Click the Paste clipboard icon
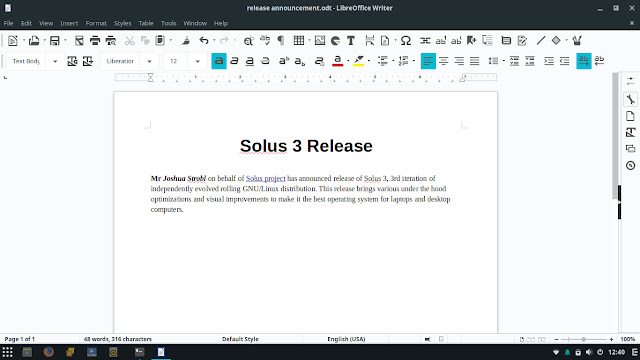640x360 pixels. 160,40
